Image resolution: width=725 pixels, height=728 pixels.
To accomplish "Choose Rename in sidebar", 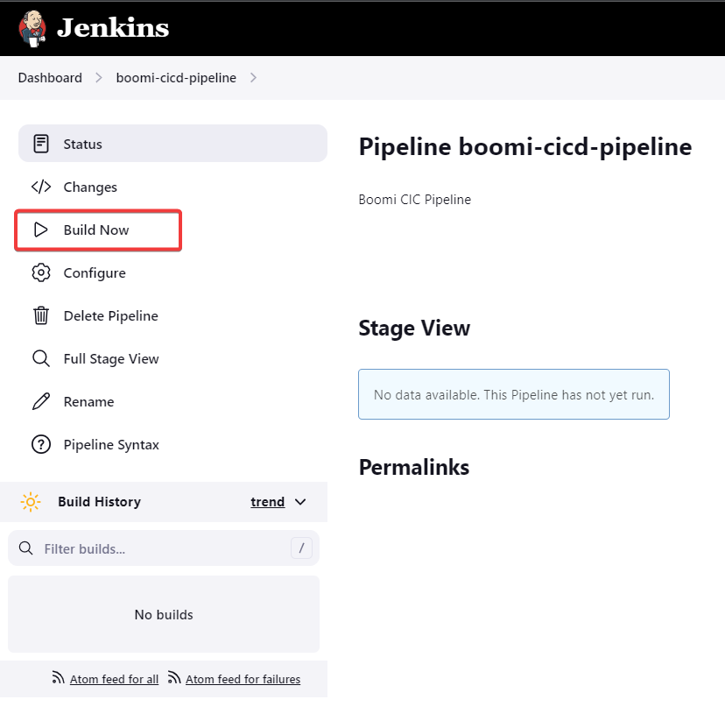I will click(88, 401).
